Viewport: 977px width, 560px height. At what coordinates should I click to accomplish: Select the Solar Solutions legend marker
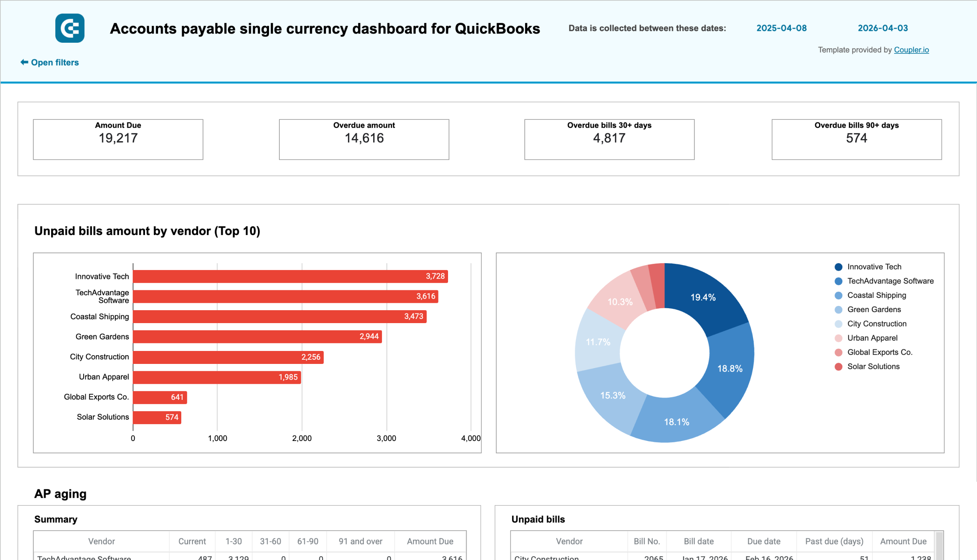(838, 366)
